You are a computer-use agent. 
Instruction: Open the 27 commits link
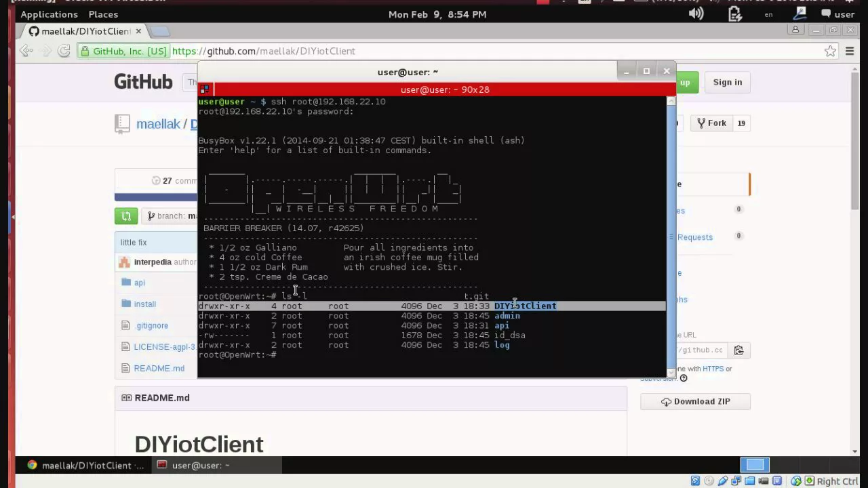pyautogui.click(x=175, y=181)
